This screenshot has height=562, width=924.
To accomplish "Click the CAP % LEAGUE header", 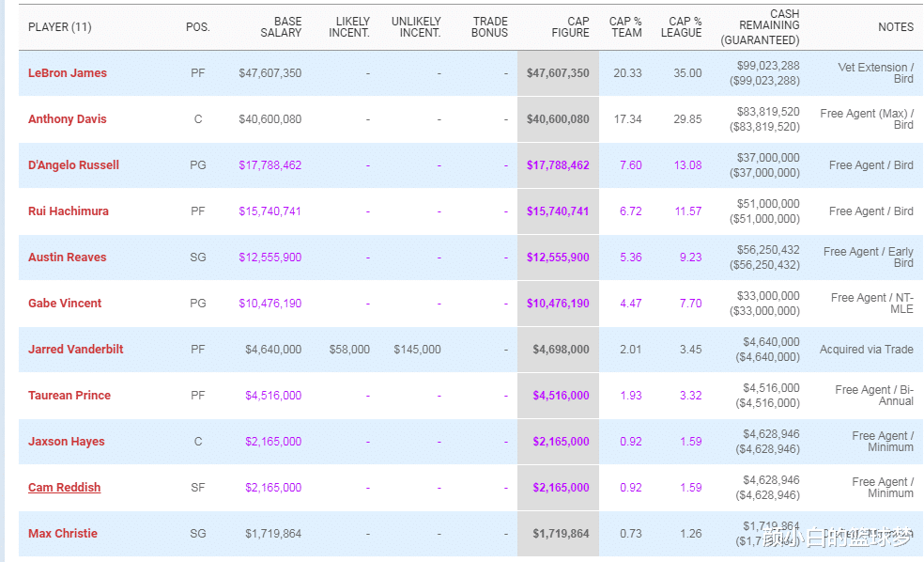I will (681, 27).
